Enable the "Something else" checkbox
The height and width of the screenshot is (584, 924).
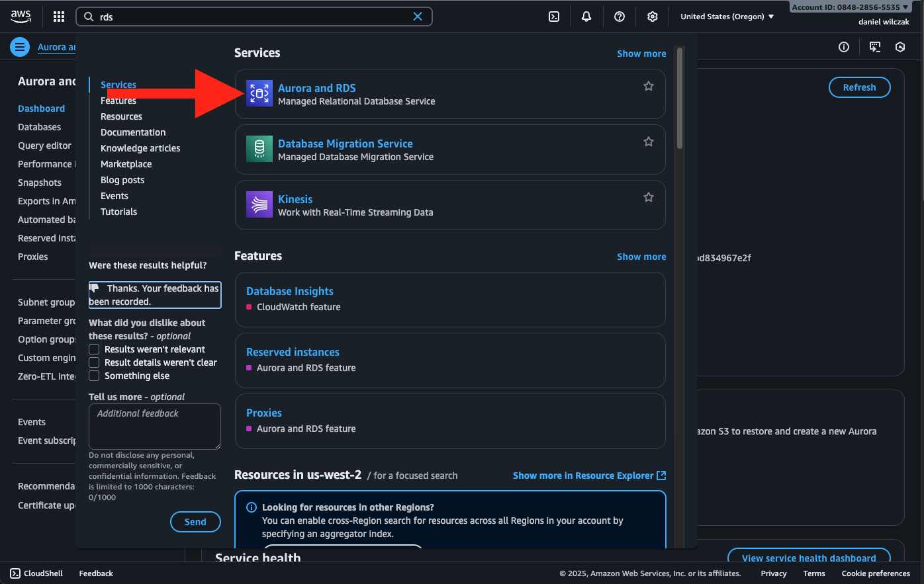tap(94, 376)
